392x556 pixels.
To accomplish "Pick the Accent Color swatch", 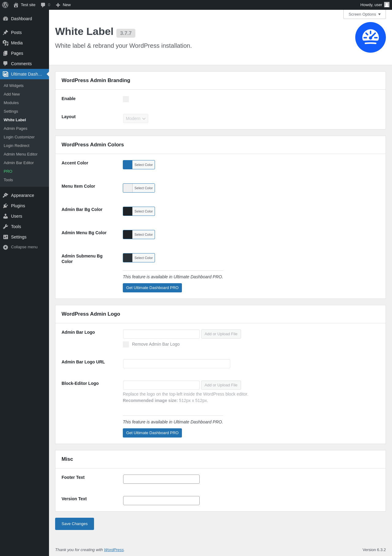I will click(x=128, y=165).
